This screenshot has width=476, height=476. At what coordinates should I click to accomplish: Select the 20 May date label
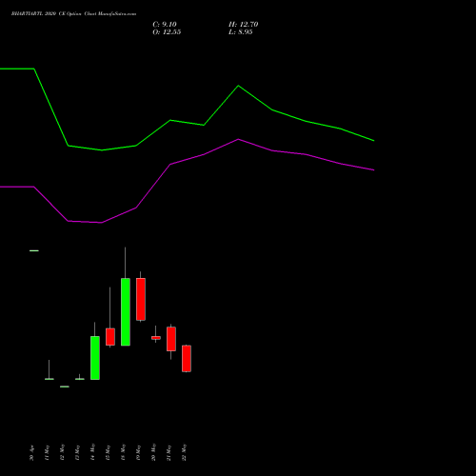coord(153,452)
